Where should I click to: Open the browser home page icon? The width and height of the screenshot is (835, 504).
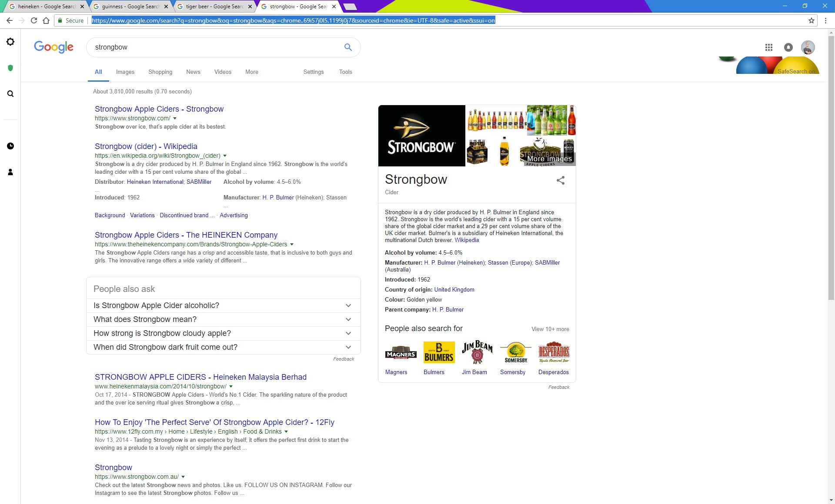[46, 20]
